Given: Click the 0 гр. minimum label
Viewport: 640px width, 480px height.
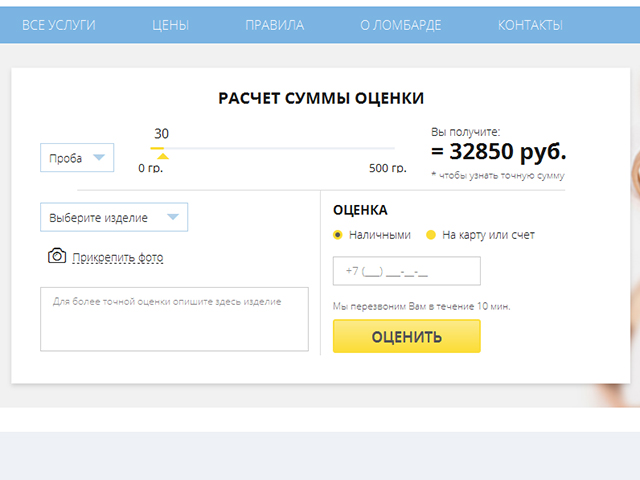Looking at the screenshot, I should click(151, 168).
